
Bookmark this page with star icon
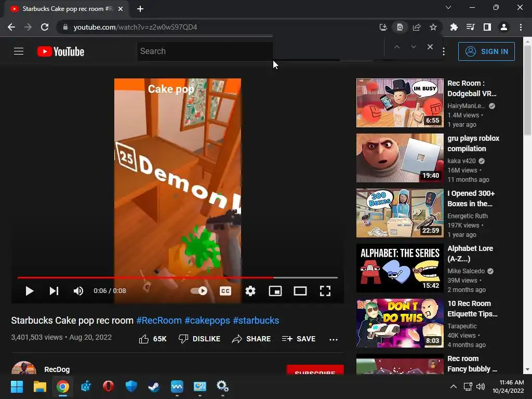tap(433, 27)
